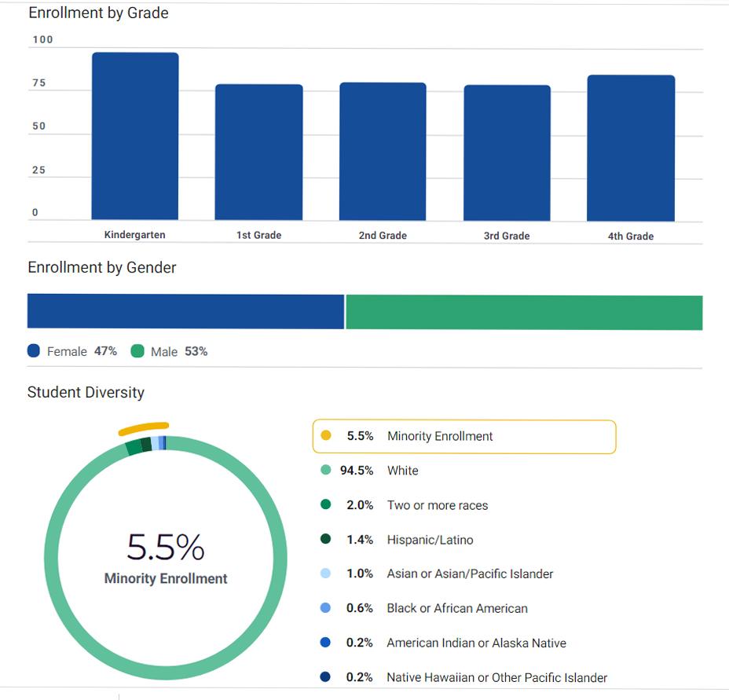Click the blue Female legend circle

tap(34, 351)
